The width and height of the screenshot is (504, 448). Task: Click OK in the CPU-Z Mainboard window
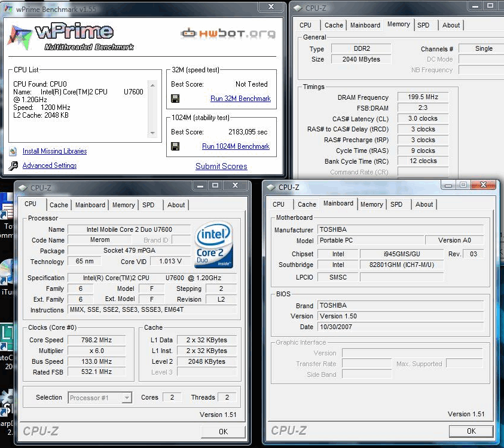coord(471,431)
